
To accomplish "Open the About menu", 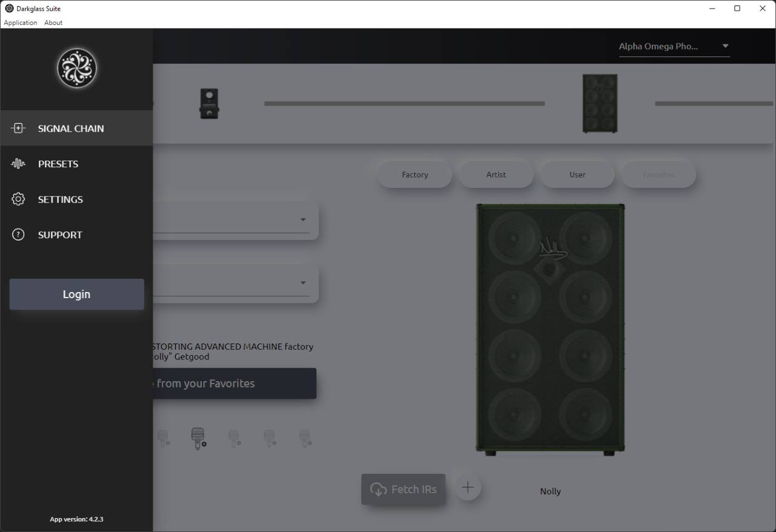I will (x=53, y=22).
